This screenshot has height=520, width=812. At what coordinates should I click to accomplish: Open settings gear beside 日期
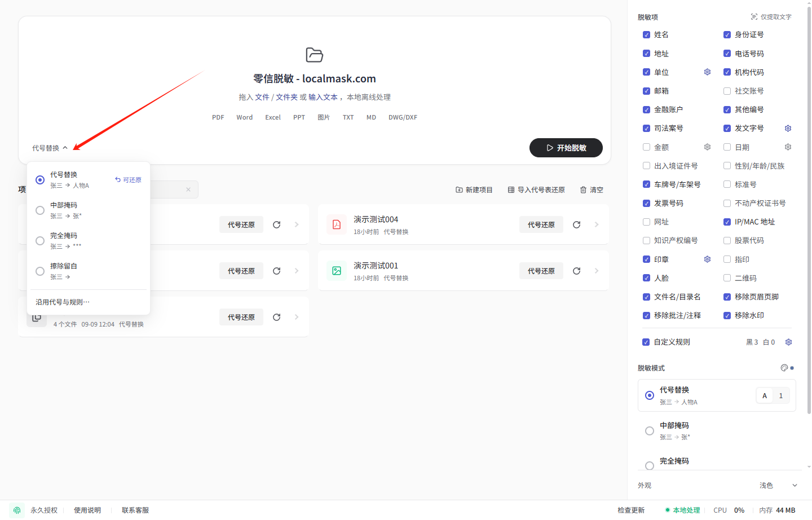coord(788,147)
